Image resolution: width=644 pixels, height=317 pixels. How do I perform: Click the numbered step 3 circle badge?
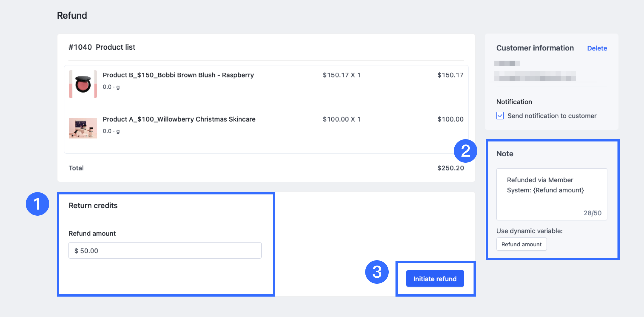pyautogui.click(x=377, y=272)
